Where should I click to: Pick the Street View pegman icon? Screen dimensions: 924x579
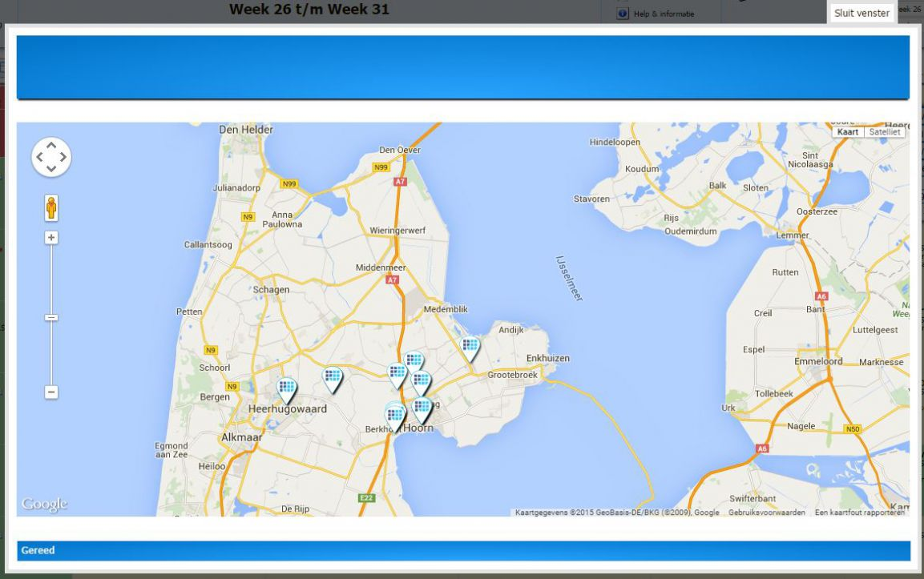coord(51,208)
